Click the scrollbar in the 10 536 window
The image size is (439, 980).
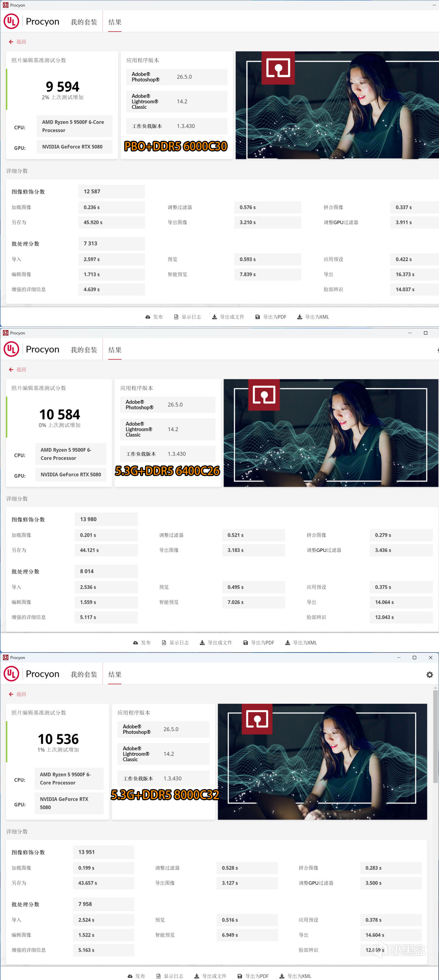[435, 736]
